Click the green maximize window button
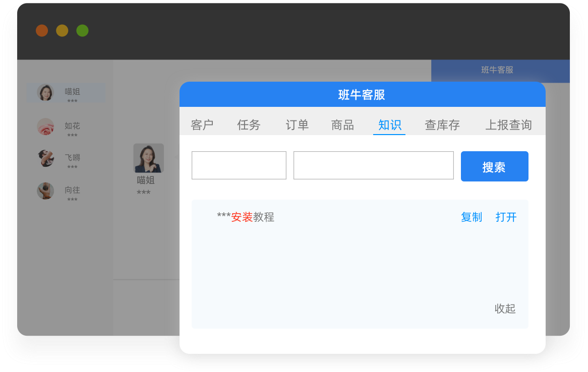 (83, 30)
